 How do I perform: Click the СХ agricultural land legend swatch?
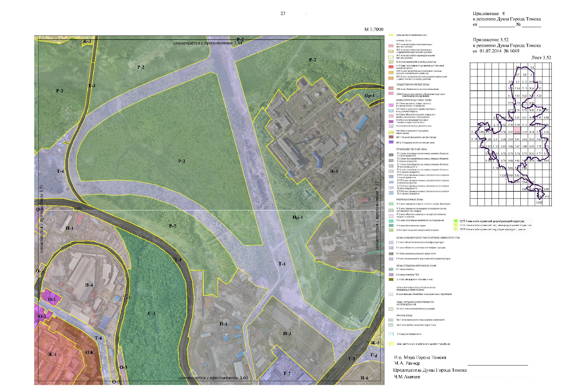[391, 309]
